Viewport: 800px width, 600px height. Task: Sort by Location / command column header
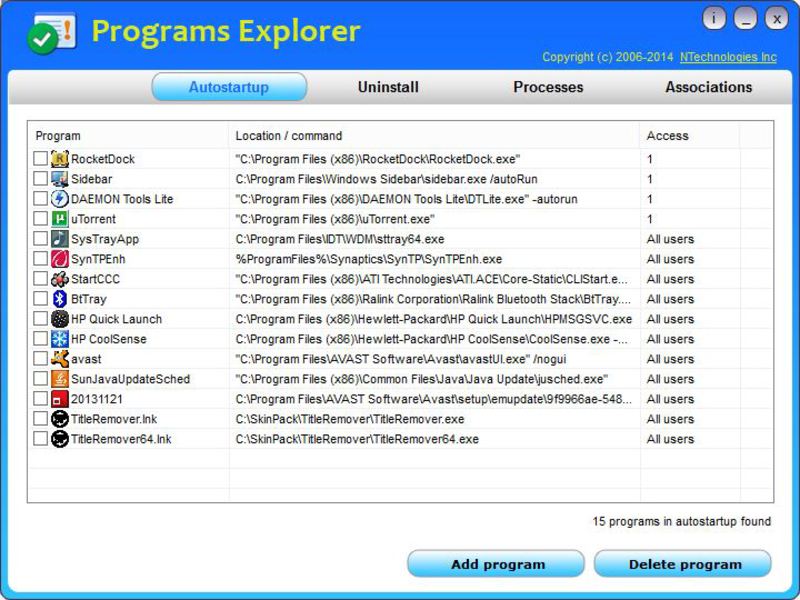(434, 136)
